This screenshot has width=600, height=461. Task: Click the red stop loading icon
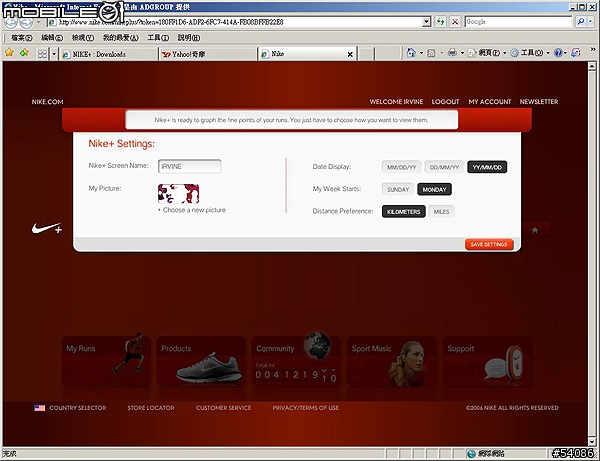455,22
